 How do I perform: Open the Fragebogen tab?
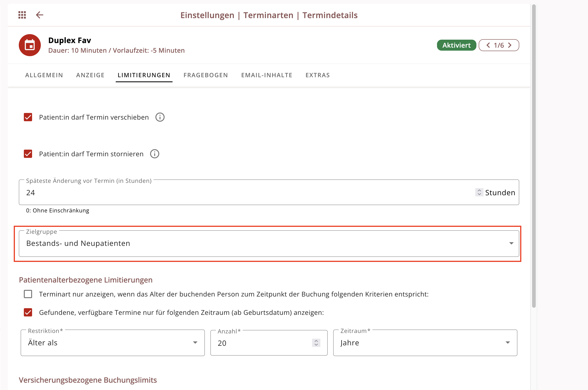[206, 75]
